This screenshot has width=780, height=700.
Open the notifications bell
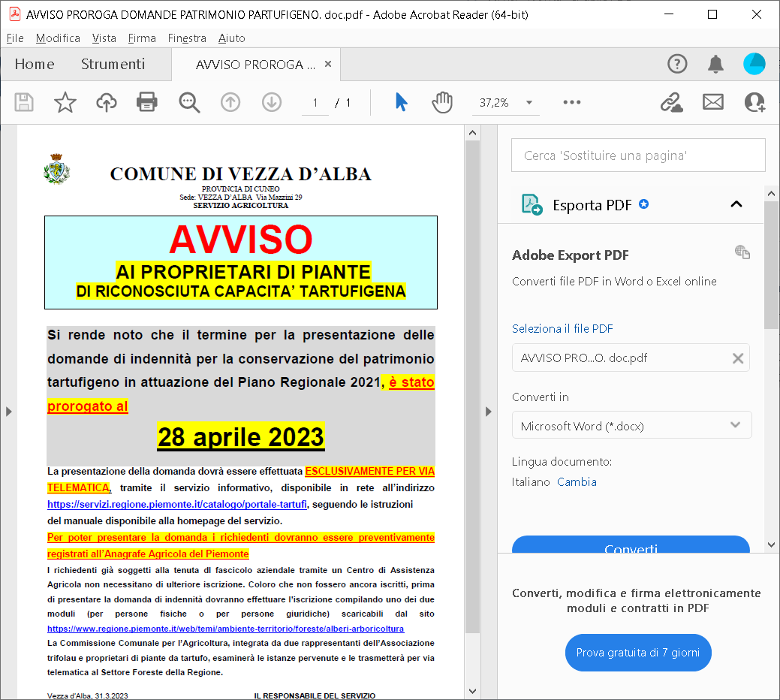pos(715,65)
